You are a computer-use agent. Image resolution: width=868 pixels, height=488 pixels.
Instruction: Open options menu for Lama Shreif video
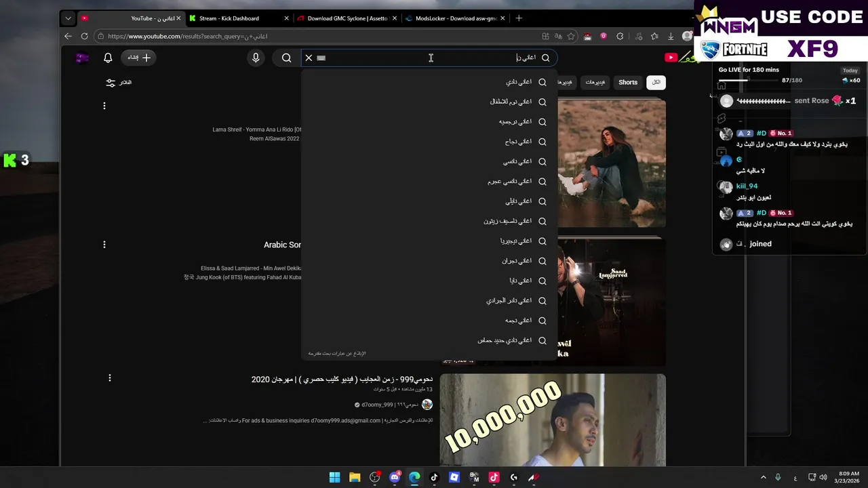click(x=104, y=106)
